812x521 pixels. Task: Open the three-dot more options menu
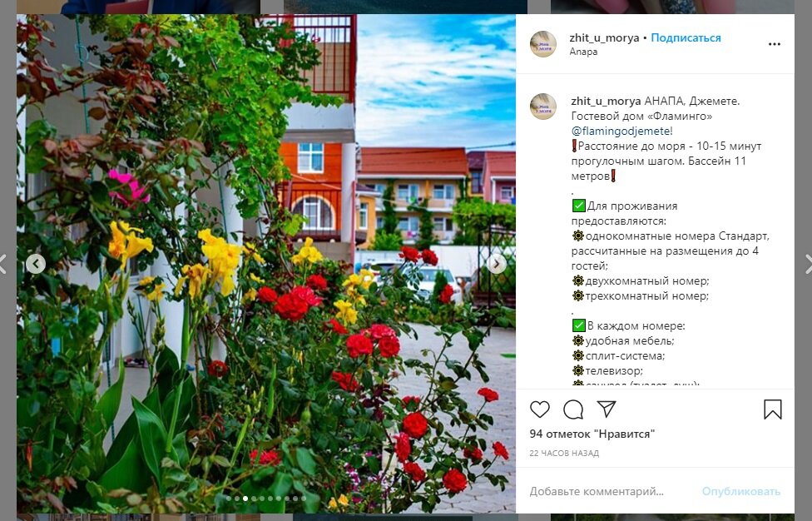click(x=775, y=44)
